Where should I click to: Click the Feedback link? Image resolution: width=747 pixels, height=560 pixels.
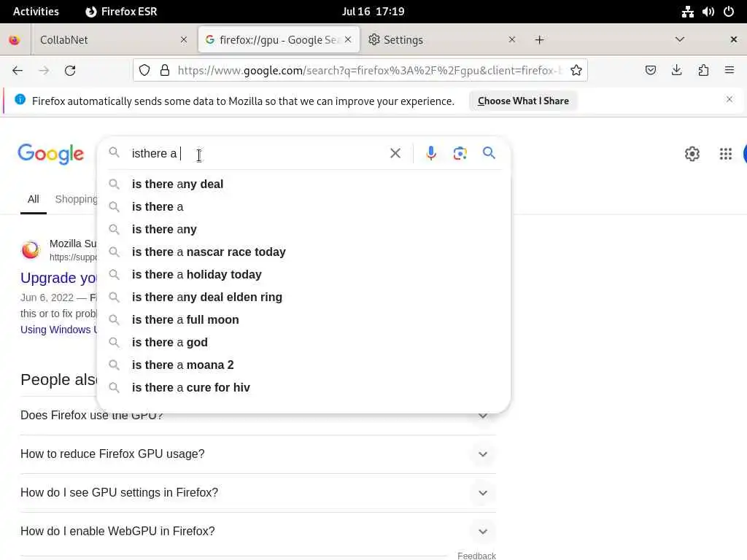[476, 555]
